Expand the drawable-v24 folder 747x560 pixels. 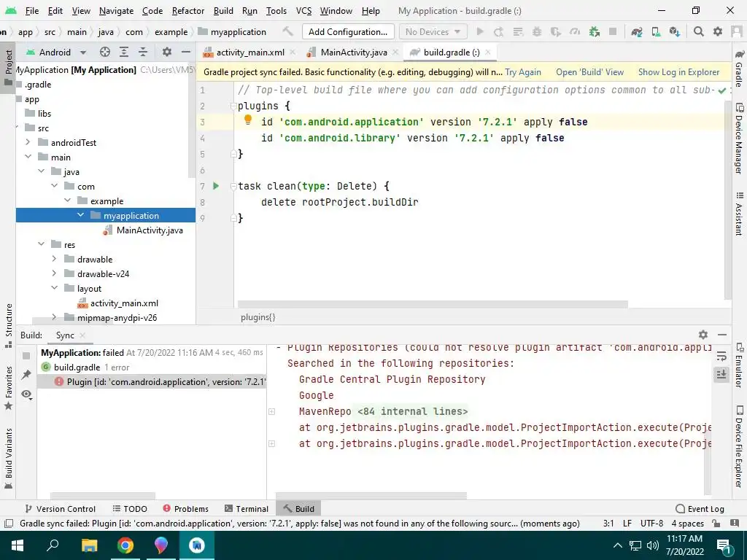pos(54,273)
